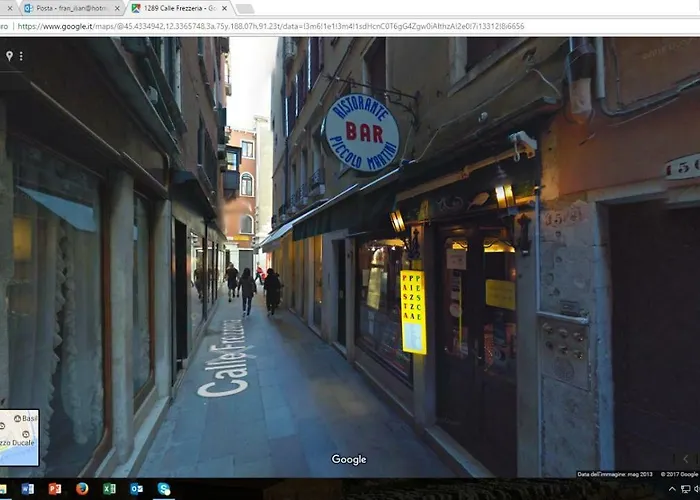Click the © 2017 Google copyright link
The width and height of the screenshot is (700, 500).
point(678,474)
